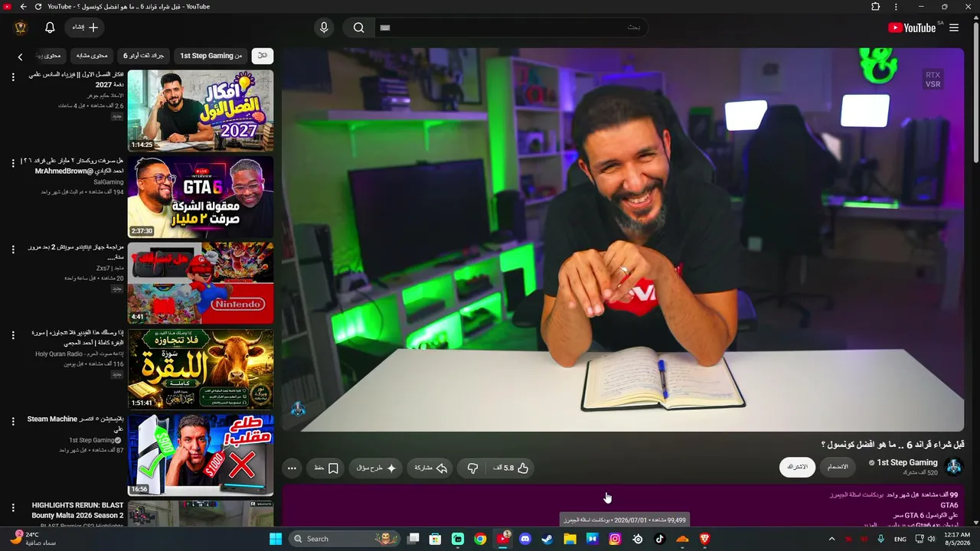The image size is (980, 551).
Task: Select the 'الكل' filter chip
Action: tap(263, 56)
